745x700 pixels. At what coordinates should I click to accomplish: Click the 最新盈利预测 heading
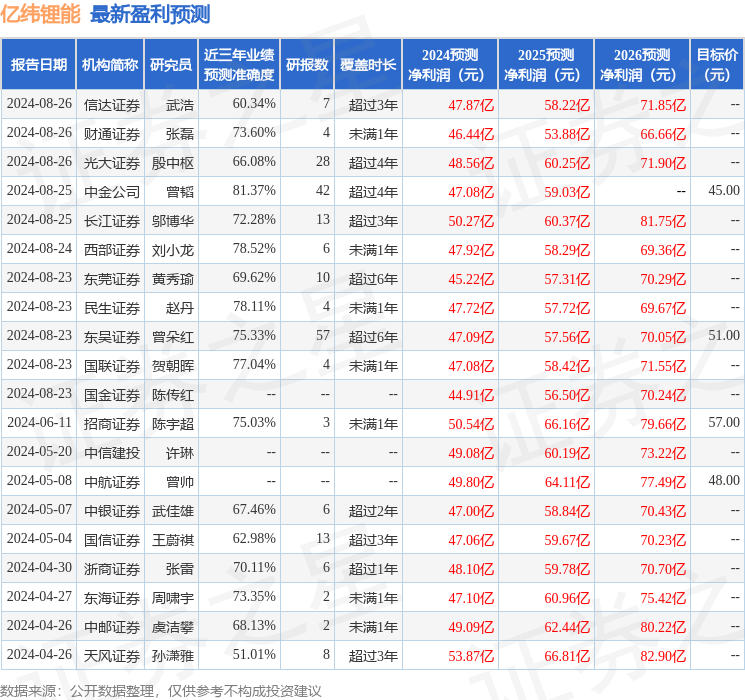(x=150, y=14)
